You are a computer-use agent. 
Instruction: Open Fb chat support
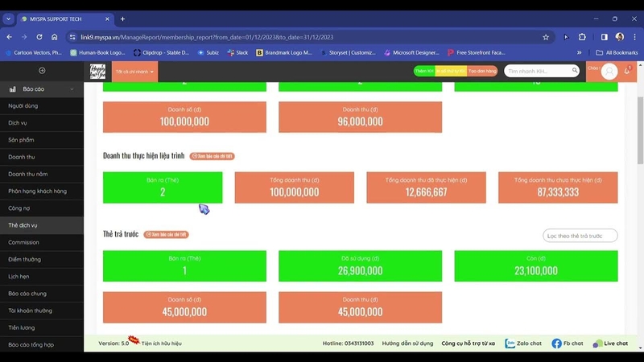[x=568, y=343]
